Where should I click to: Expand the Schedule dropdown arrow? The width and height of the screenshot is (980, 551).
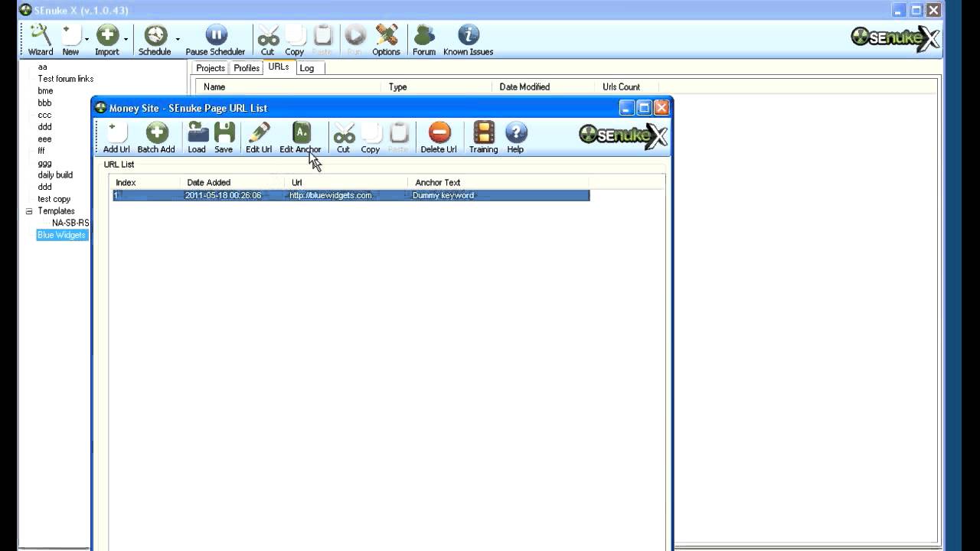(x=178, y=39)
